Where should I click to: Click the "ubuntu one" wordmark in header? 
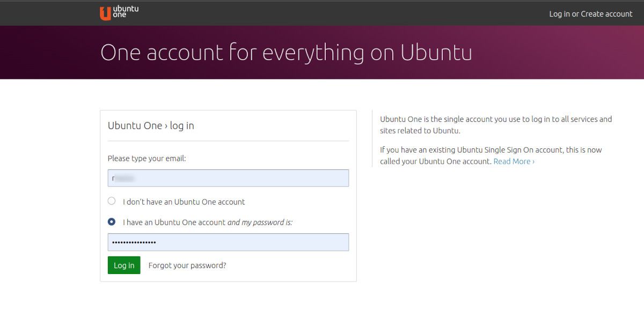126,12
